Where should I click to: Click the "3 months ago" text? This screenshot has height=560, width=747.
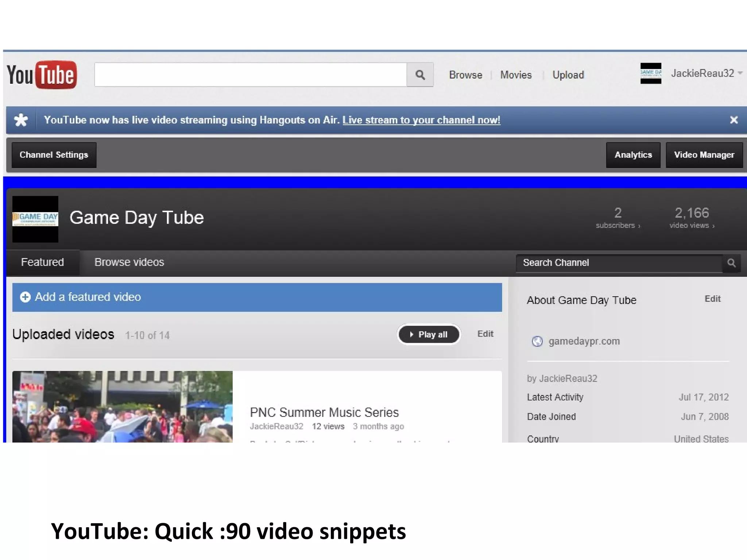pyautogui.click(x=378, y=427)
